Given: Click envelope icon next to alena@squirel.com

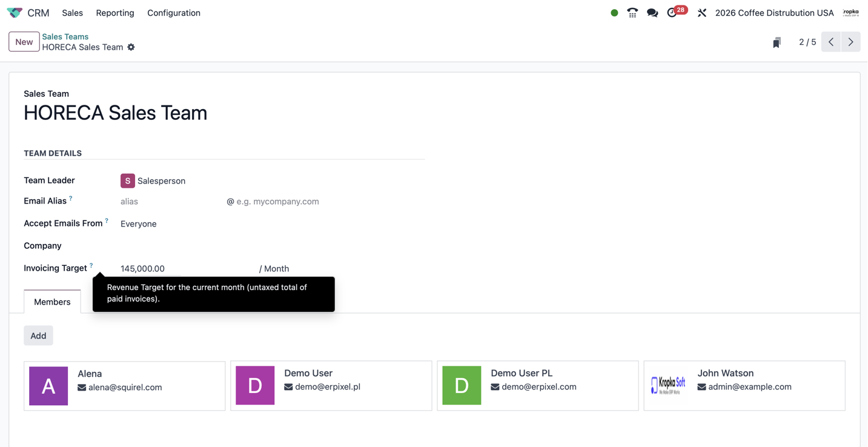Looking at the screenshot, I should 82,388.
